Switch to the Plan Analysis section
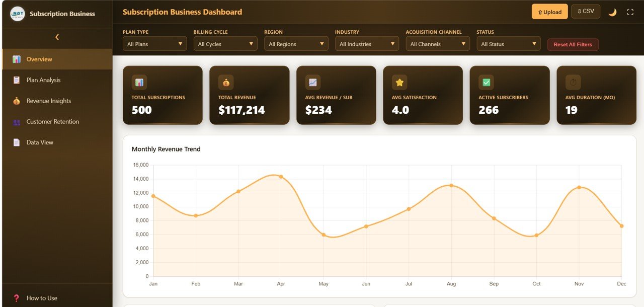644x307 pixels. (x=43, y=80)
